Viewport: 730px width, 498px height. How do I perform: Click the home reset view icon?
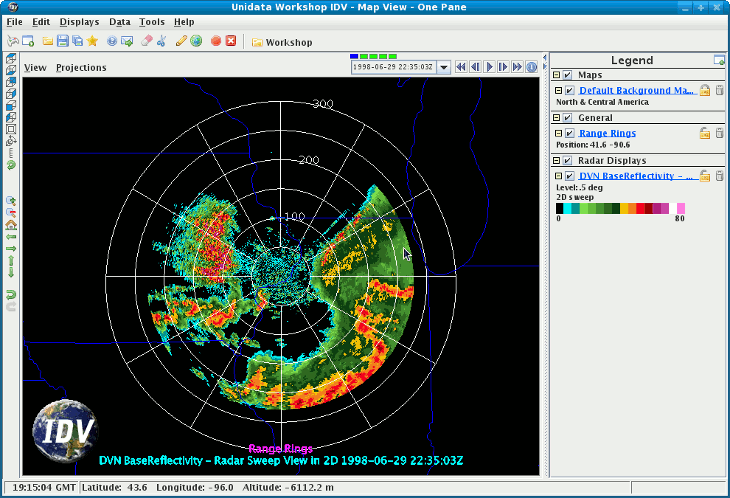(11, 224)
